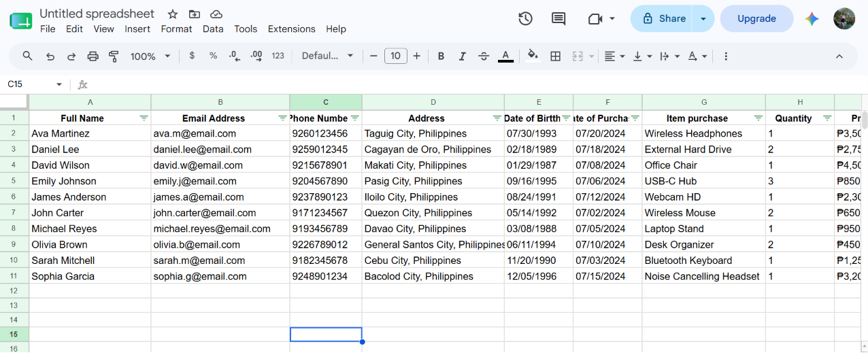Toggle italic formatting
This screenshot has height=353, width=868.
[x=463, y=56]
